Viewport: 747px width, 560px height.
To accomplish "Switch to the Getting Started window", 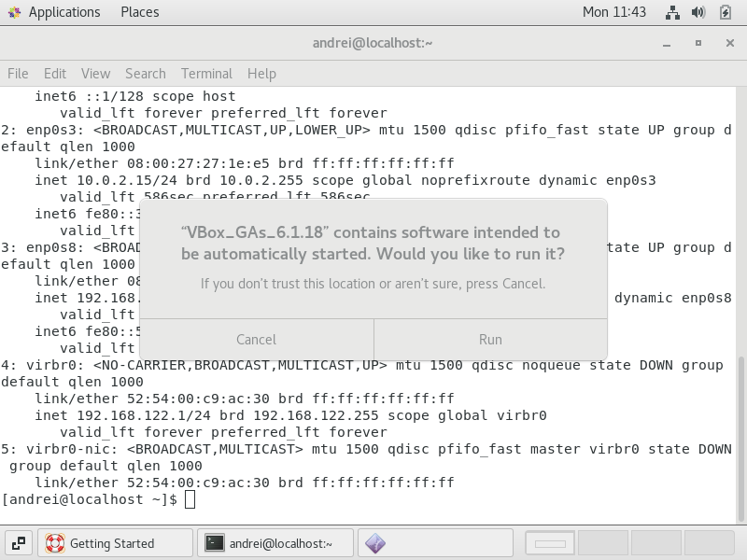I will 115,543.
